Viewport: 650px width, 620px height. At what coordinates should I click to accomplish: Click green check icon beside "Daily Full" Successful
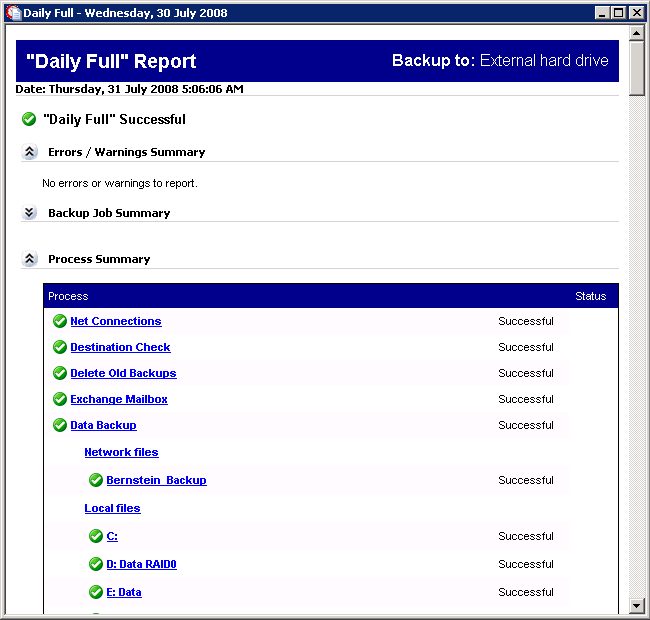[x=29, y=119]
